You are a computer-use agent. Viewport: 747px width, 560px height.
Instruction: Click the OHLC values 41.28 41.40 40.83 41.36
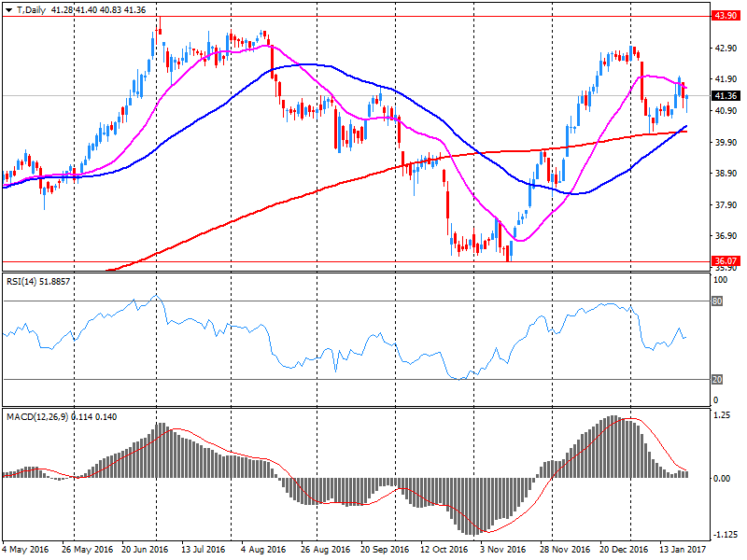tap(98, 10)
